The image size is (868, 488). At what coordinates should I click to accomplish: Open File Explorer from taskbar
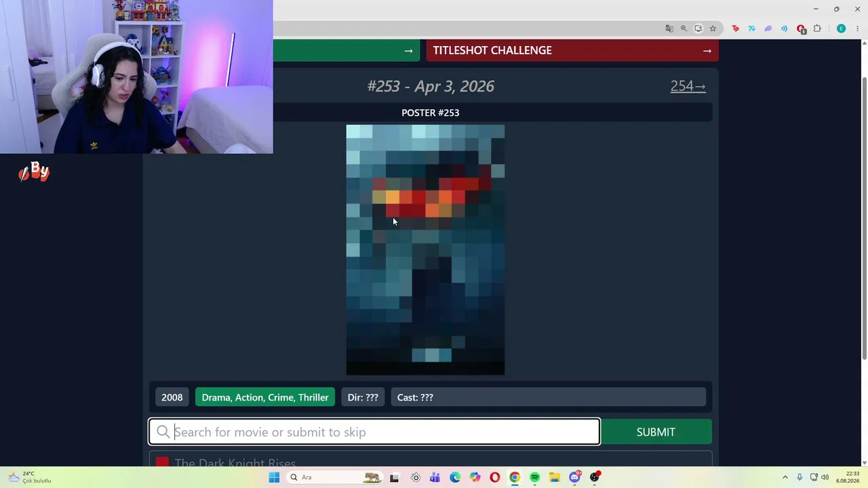(555, 477)
